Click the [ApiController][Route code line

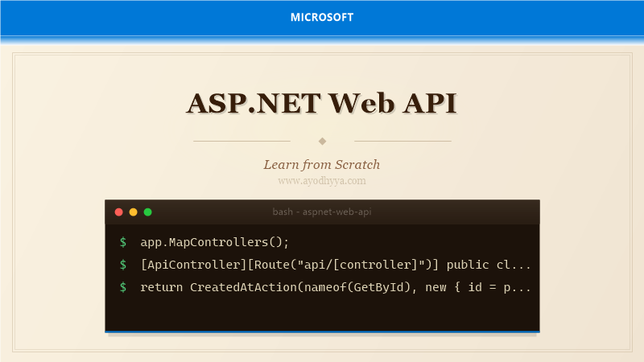click(x=336, y=265)
